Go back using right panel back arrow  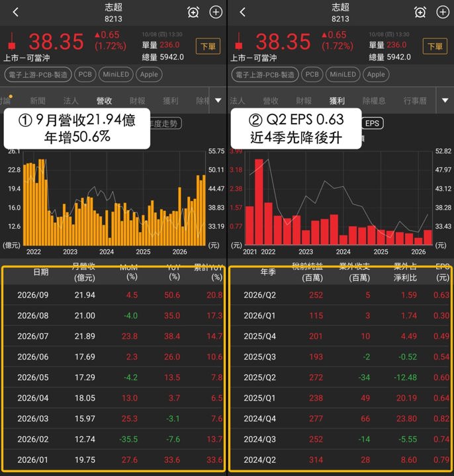[x=242, y=12]
